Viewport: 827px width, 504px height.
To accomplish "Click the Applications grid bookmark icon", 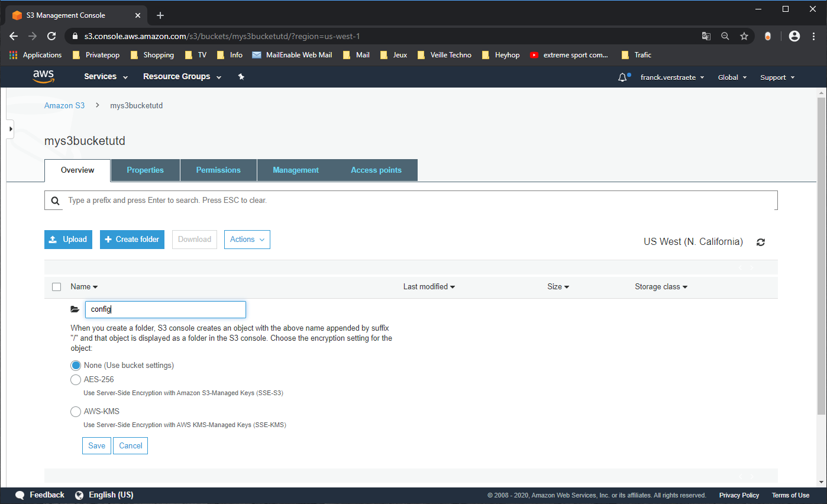I will [14, 55].
